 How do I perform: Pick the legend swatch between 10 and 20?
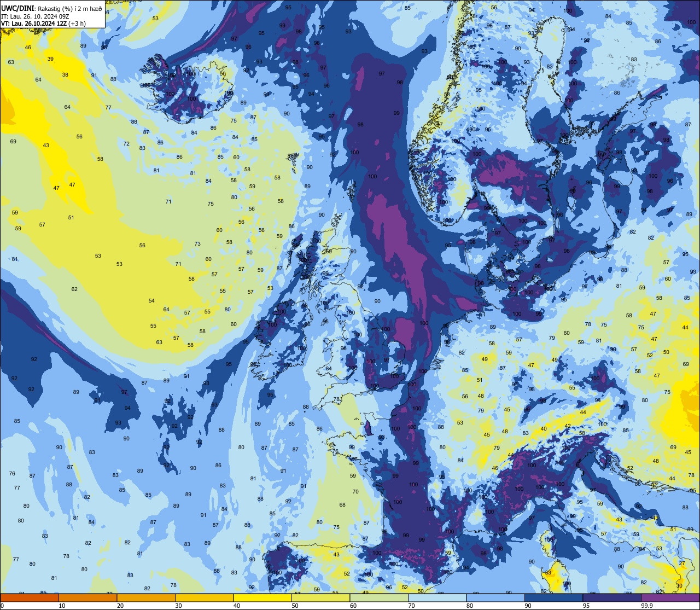pos(87,597)
